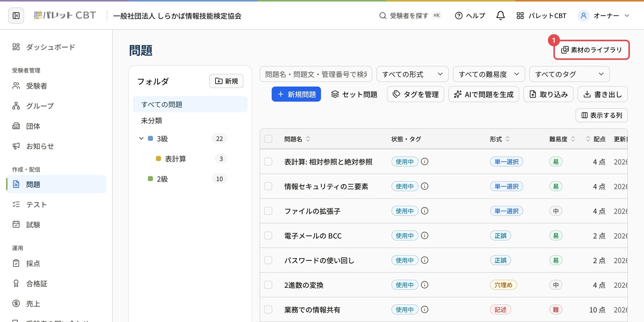The width and height of the screenshot is (644, 322).
Task: Click info icon in パスワードの使い回し row
Action: [425, 260]
